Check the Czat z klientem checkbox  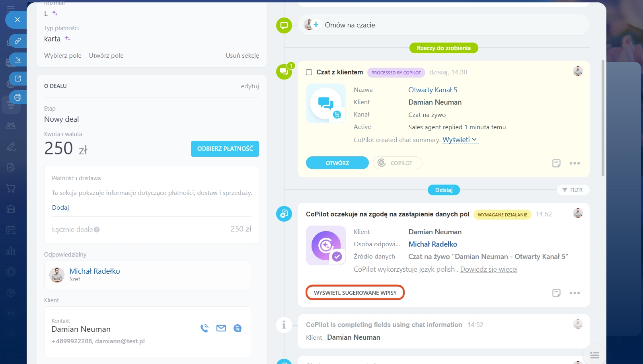(x=309, y=72)
